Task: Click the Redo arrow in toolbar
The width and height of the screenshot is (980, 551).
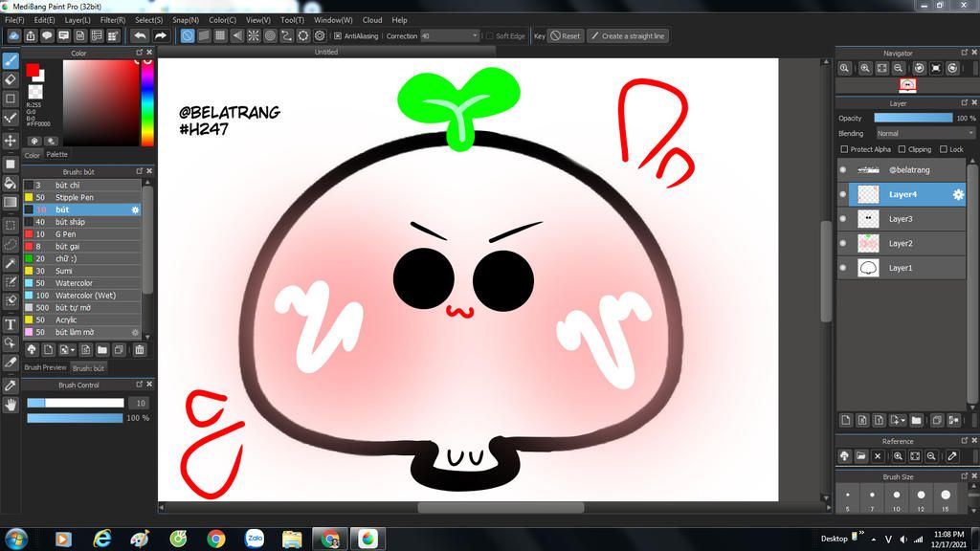Action: (x=161, y=36)
